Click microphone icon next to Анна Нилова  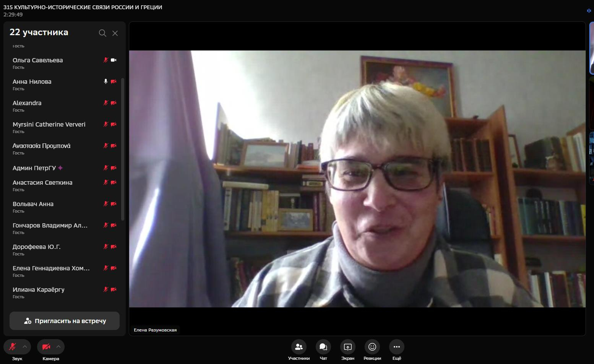pos(106,81)
